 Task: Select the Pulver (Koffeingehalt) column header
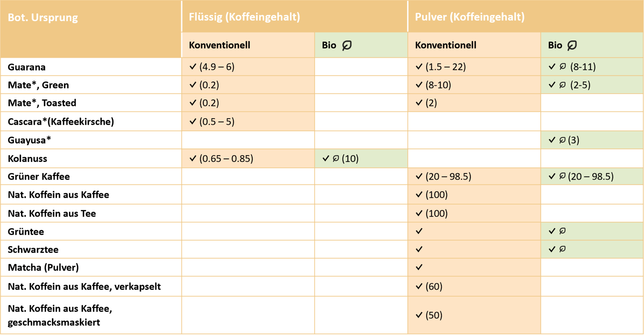coord(470,17)
